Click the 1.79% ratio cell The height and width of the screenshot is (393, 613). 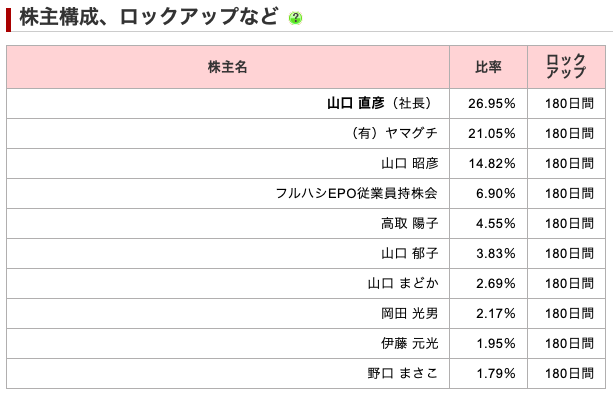(488, 373)
